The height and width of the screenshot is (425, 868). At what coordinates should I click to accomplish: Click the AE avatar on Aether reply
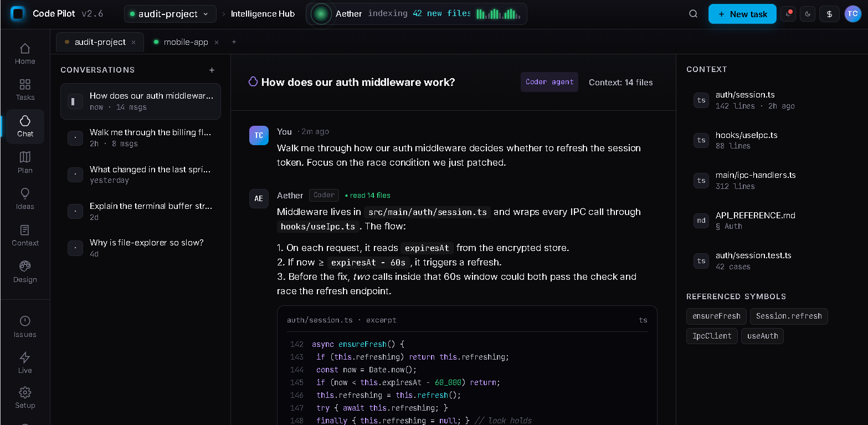click(x=259, y=198)
